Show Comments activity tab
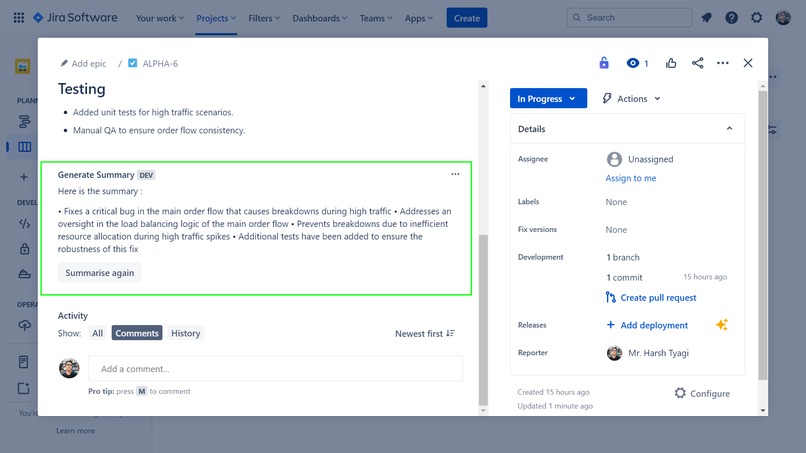Screen dimensions: 806x453 point(137,333)
